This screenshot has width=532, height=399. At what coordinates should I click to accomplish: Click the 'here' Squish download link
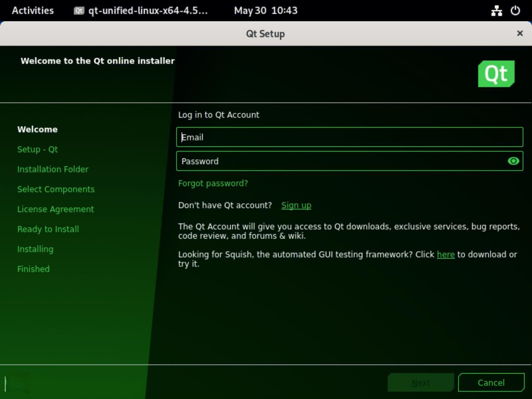click(445, 254)
